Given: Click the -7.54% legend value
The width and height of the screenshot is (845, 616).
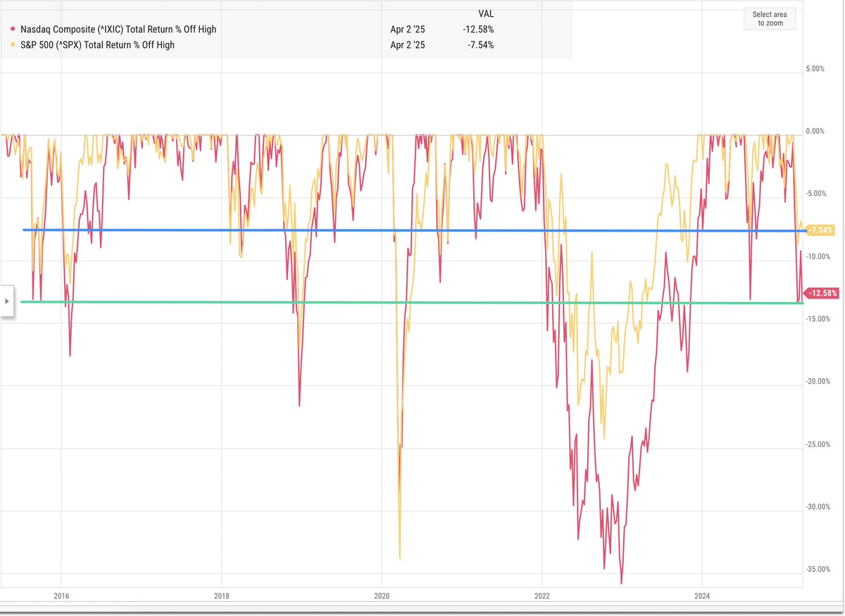Looking at the screenshot, I should (x=480, y=45).
